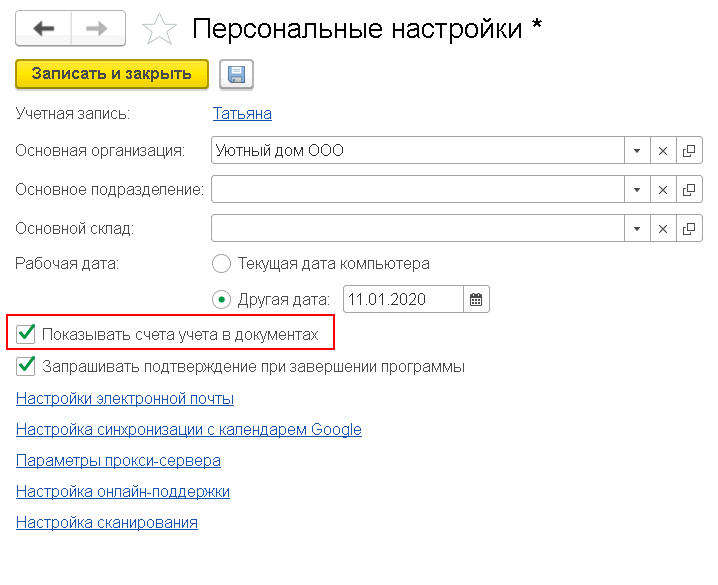Open calendar picker for Другая дата
Viewport: 718px width, 585px height.
click(476, 299)
